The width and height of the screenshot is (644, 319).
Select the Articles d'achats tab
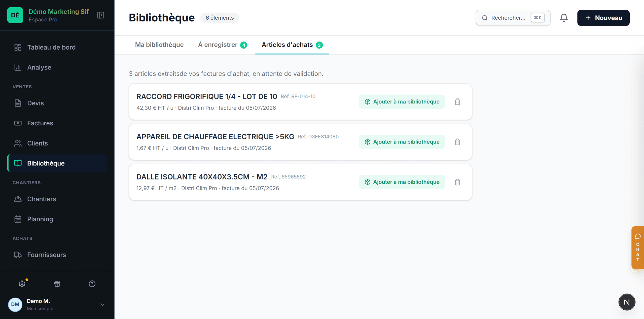pyautogui.click(x=292, y=45)
